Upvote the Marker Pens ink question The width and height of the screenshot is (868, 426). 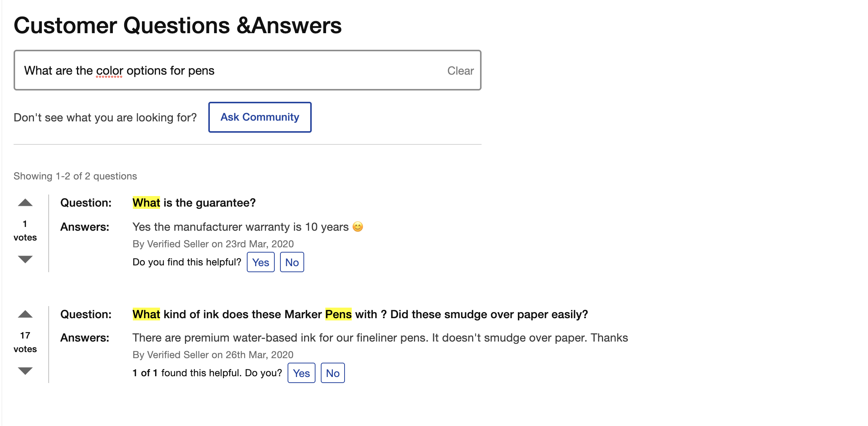(x=25, y=314)
